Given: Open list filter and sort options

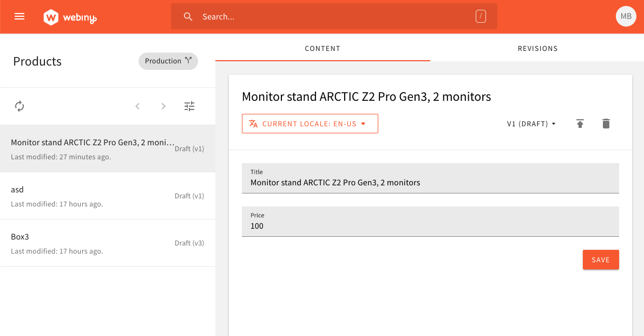Looking at the screenshot, I should (189, 106).
